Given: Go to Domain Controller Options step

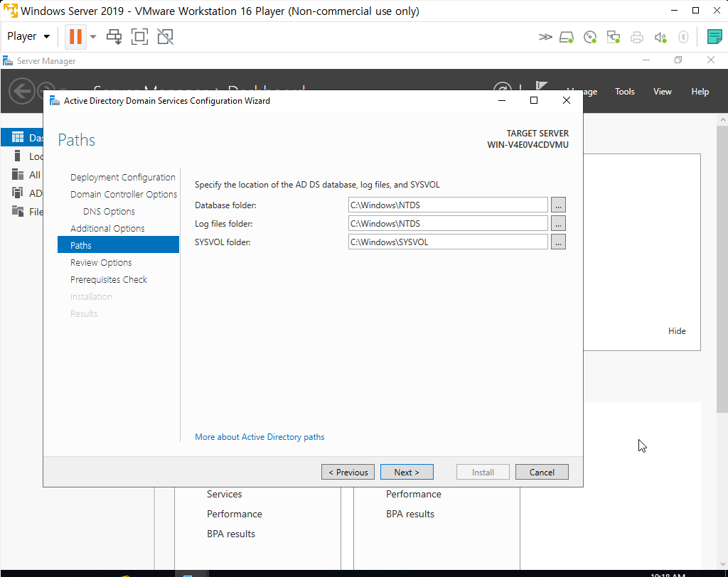Looking at the screenshot, I should (124, 194).
